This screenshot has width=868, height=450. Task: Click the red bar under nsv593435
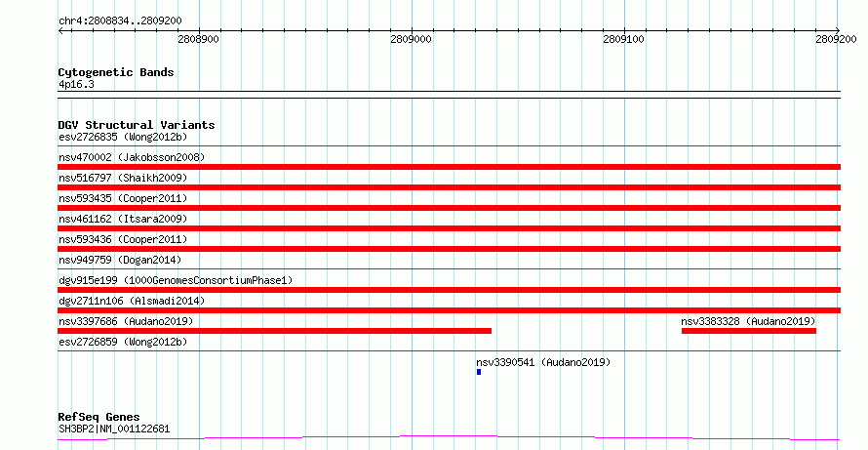point(449,208)
